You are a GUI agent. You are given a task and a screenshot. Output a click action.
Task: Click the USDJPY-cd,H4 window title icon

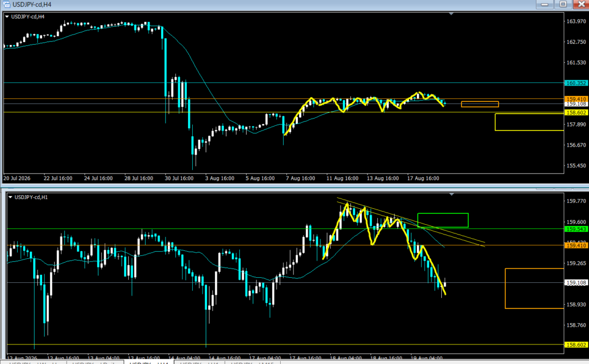point(6,5)
